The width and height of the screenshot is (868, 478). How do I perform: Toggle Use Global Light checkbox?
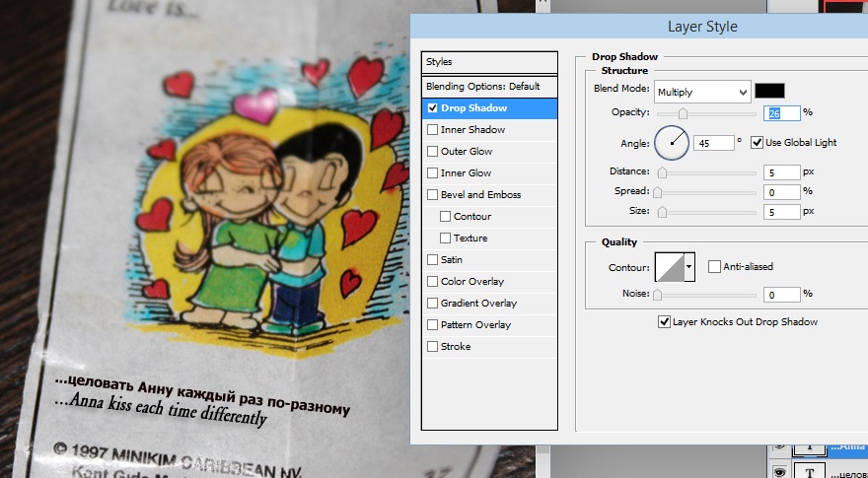pos(757,142)
